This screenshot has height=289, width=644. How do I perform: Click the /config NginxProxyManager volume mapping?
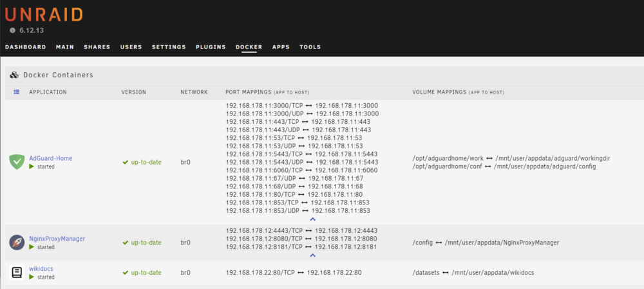[x=486, y=243]
